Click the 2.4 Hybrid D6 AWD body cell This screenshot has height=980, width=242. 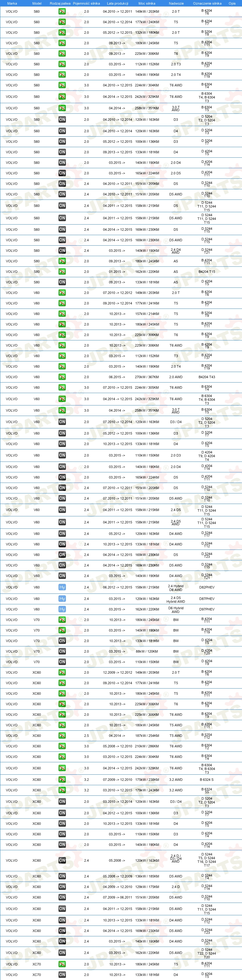(176, 588)
